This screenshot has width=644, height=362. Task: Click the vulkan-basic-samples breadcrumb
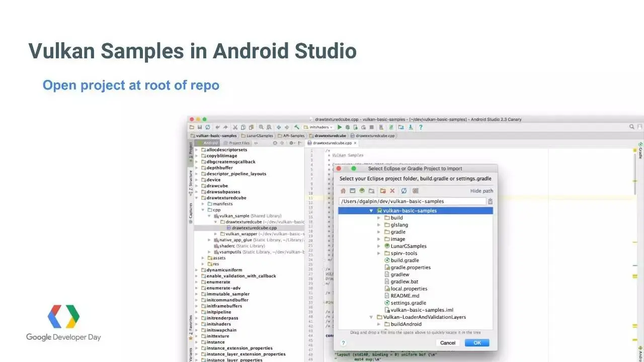click(x=213, y=136)
